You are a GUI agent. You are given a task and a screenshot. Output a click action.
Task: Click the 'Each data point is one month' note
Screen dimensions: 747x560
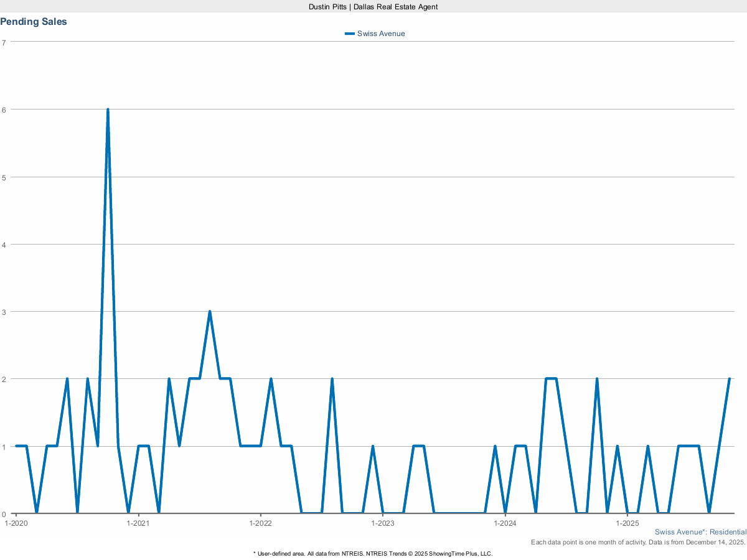pos(638,543)
